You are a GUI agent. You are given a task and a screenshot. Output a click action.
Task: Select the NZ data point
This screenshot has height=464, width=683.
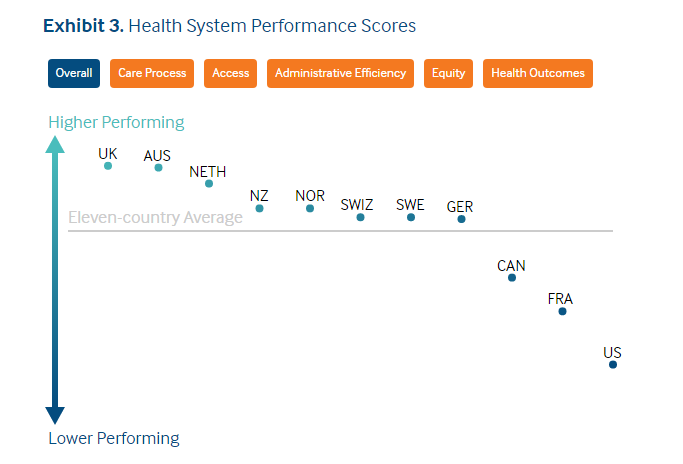click(x=260, y=208)
